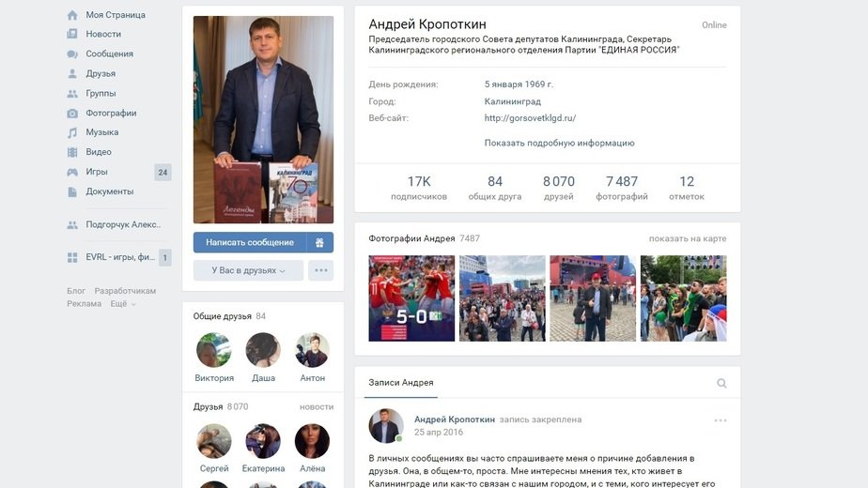Image resolution: width=868 pixels, height=488 pixels.
Task: Open Моя Страница home icon
Action: [x=72, y=15]
